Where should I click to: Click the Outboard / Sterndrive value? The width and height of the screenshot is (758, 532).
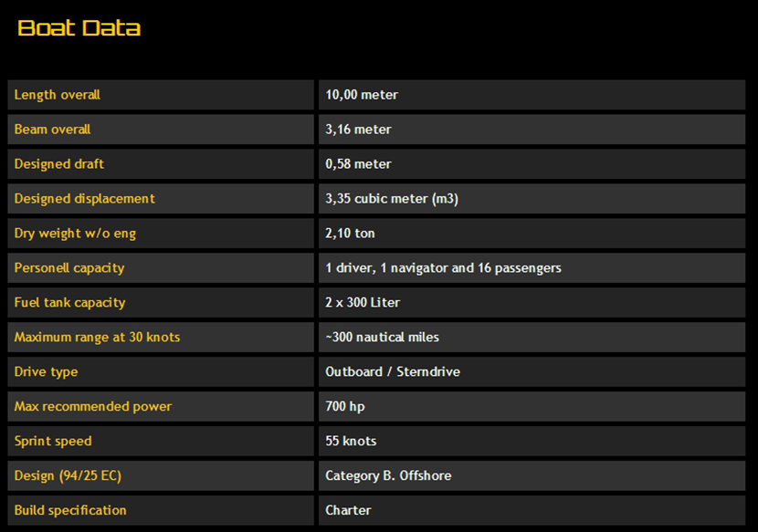coord(393,372)
